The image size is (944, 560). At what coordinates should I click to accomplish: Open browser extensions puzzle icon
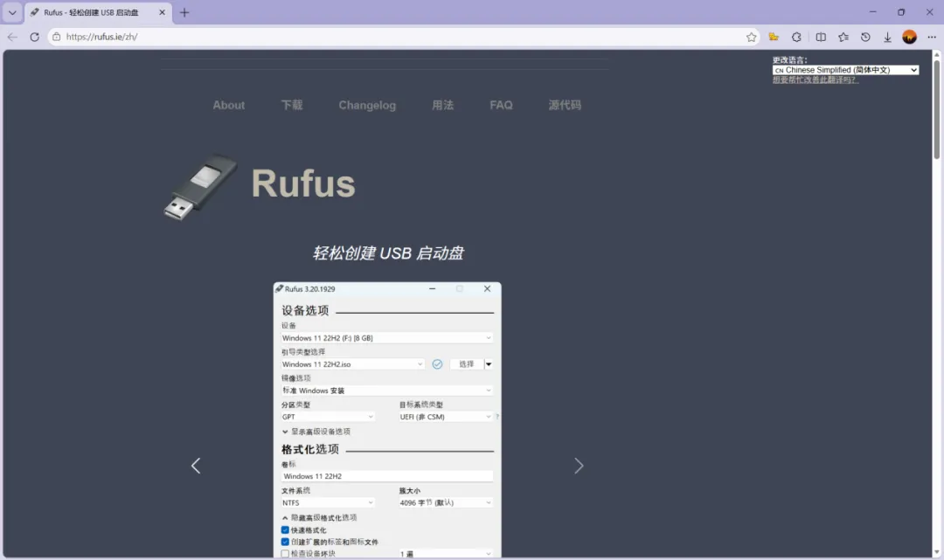[796, 37]
